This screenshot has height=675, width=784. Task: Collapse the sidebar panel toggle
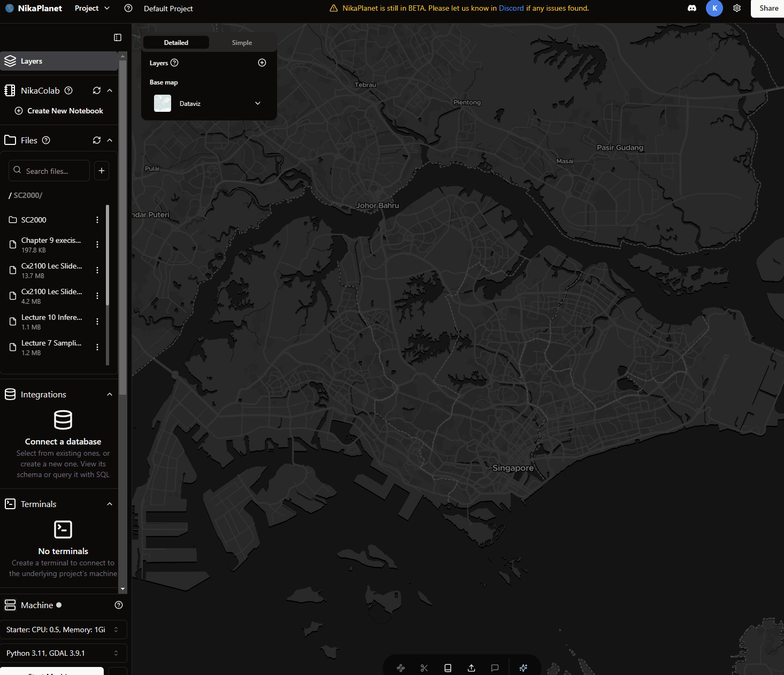click(x=118, y=37)
